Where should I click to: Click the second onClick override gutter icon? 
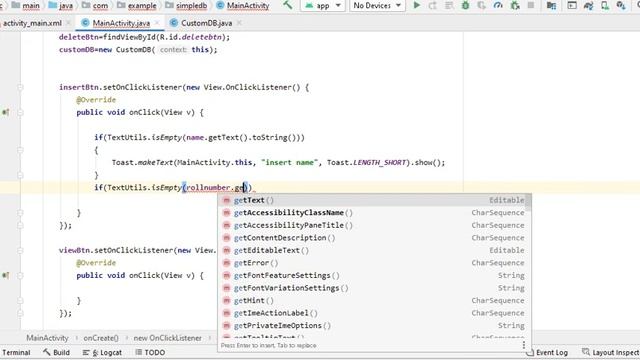5,276
